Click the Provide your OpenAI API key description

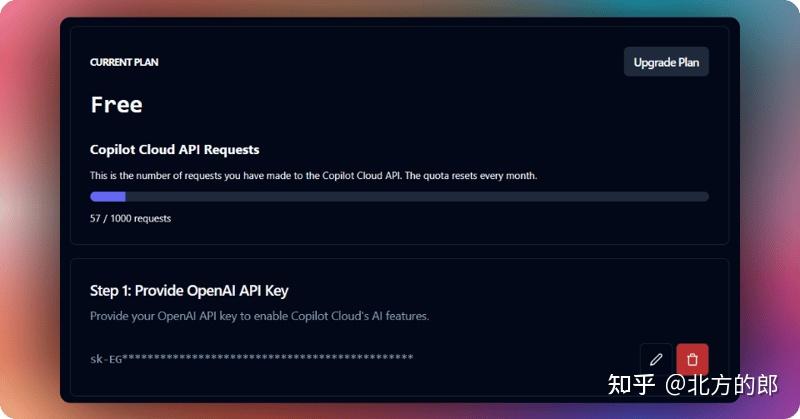[x=259, y=316]
